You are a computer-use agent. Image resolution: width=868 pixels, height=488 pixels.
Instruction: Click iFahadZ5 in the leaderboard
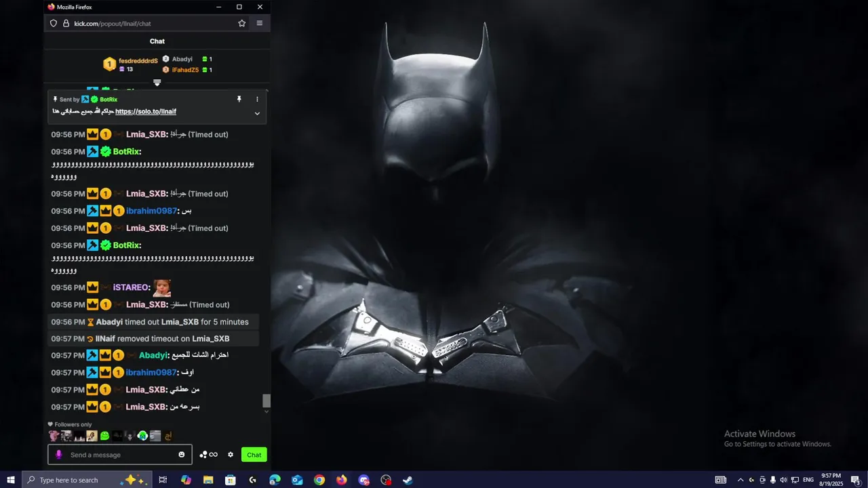(185, 70)
